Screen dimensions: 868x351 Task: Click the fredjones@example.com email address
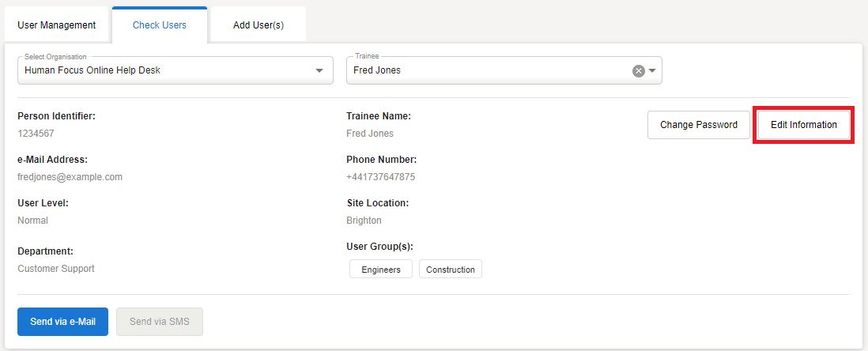[x=70, y=177]
